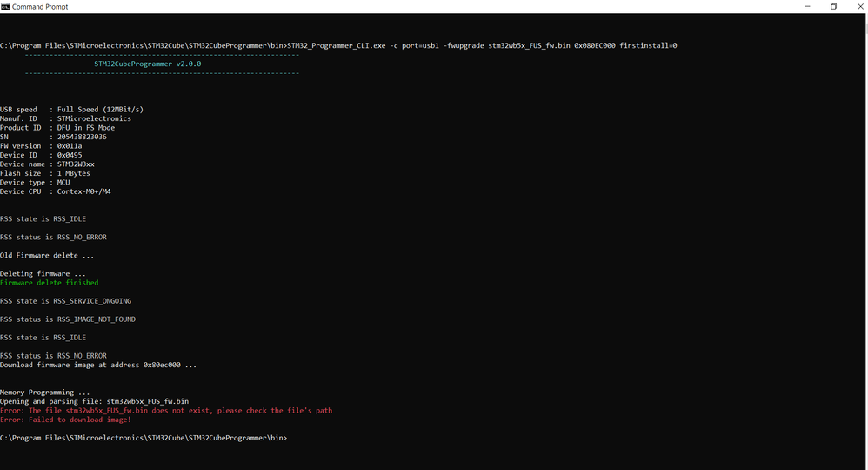This screenshot has width=868, height=470.
Task: Click the Device ID 0x0495 line
Action: coord(41,155)
